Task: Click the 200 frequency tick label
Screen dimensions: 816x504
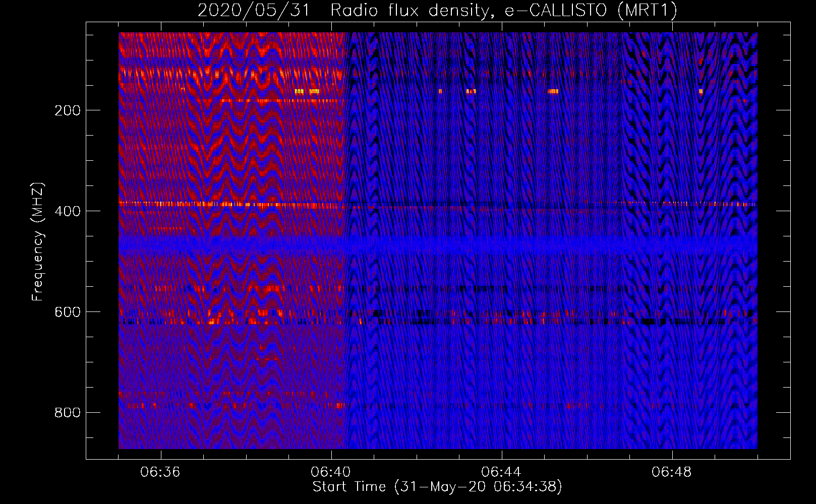Action: [68, 110]
